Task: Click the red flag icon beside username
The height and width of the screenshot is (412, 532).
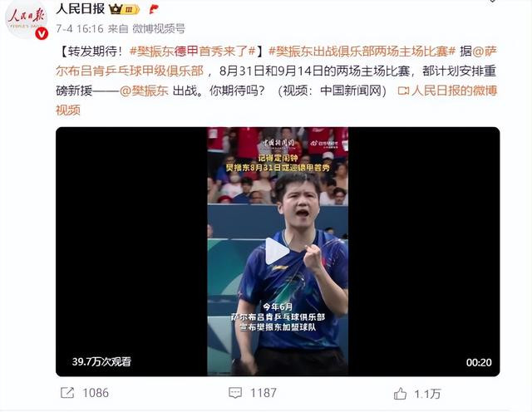Action: [x=154, y=9]
